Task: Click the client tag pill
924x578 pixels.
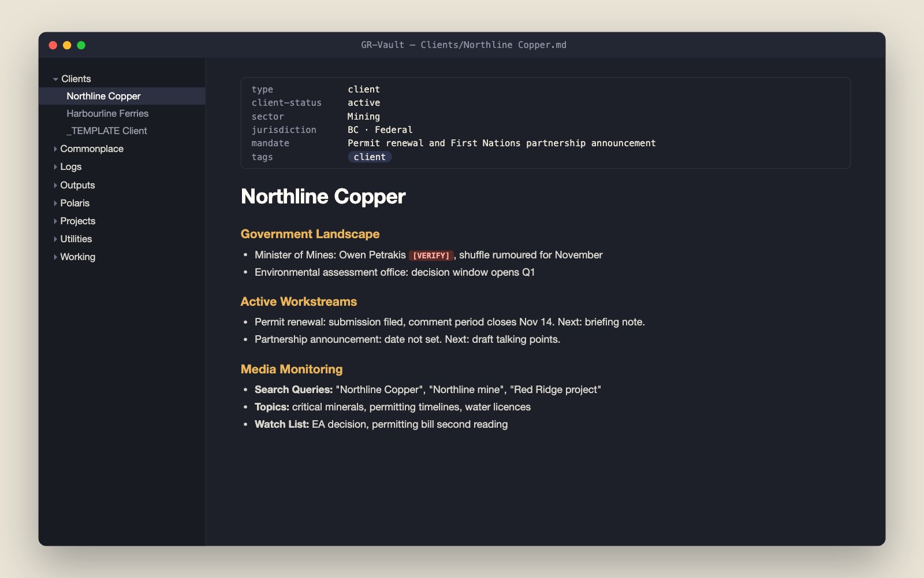Action: (370, 157)
